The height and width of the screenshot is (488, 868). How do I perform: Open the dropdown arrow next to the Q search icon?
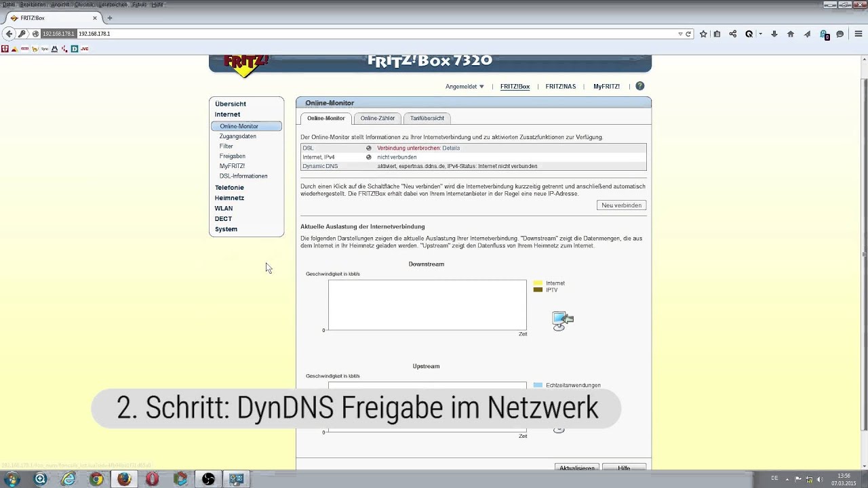point(760,34)
